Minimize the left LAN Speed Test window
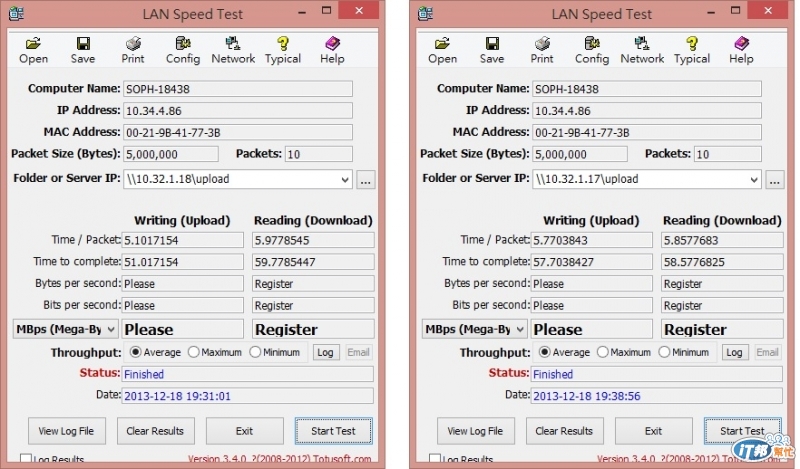 coord(302,12)
